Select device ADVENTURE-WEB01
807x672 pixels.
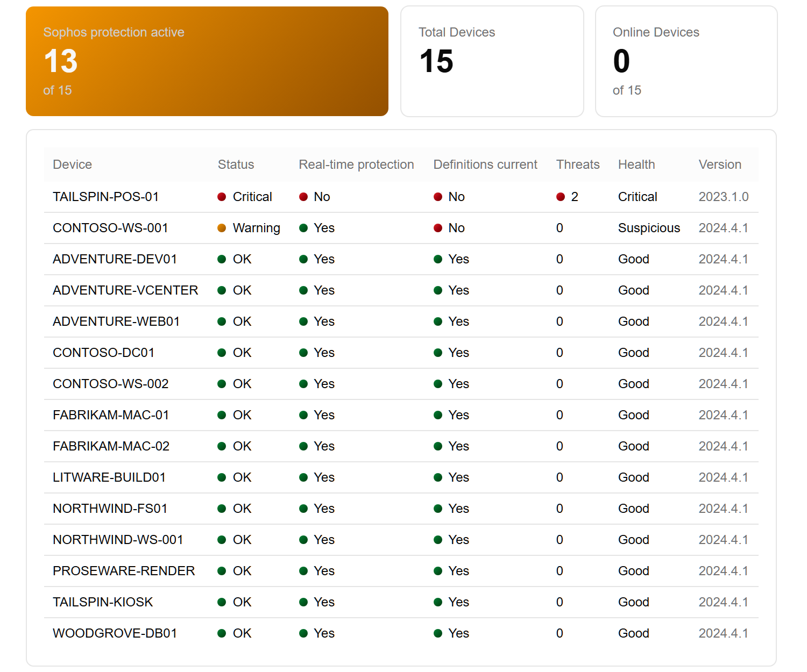pos(116,321)
